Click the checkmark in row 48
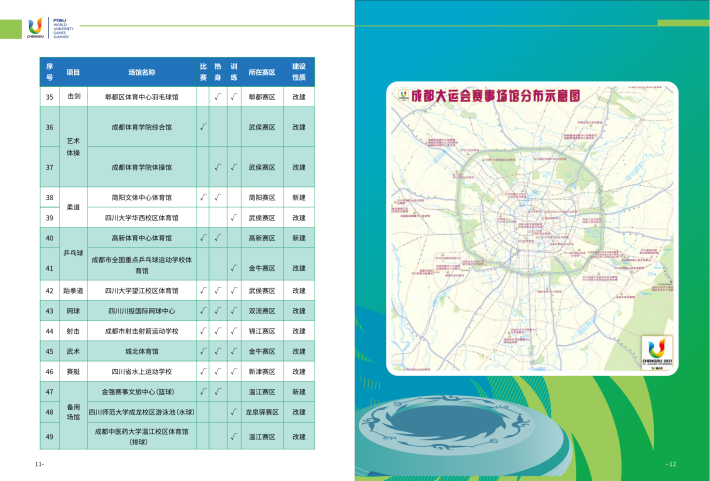The height and width of the screenshot is (481, 710). point(232,411)
